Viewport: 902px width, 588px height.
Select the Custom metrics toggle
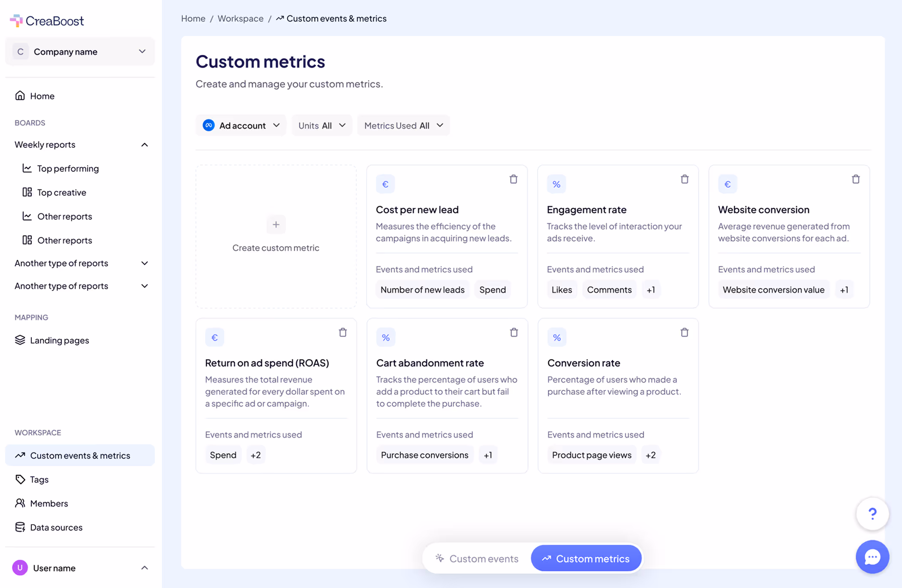[586, 558]
